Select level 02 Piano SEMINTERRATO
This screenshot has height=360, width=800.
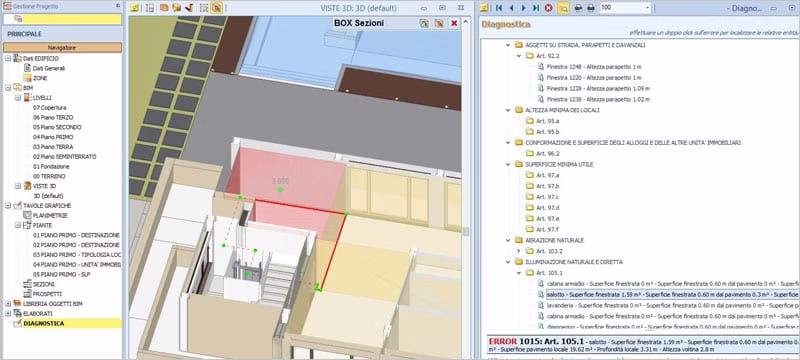point(64,157)
